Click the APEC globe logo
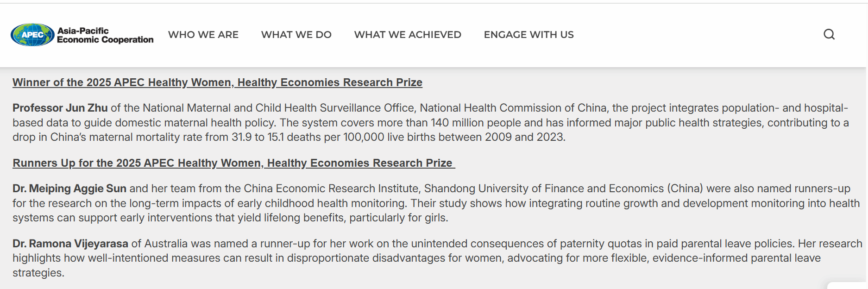The image size is (868, 289). pyautogui.click(x=32, y=35)
